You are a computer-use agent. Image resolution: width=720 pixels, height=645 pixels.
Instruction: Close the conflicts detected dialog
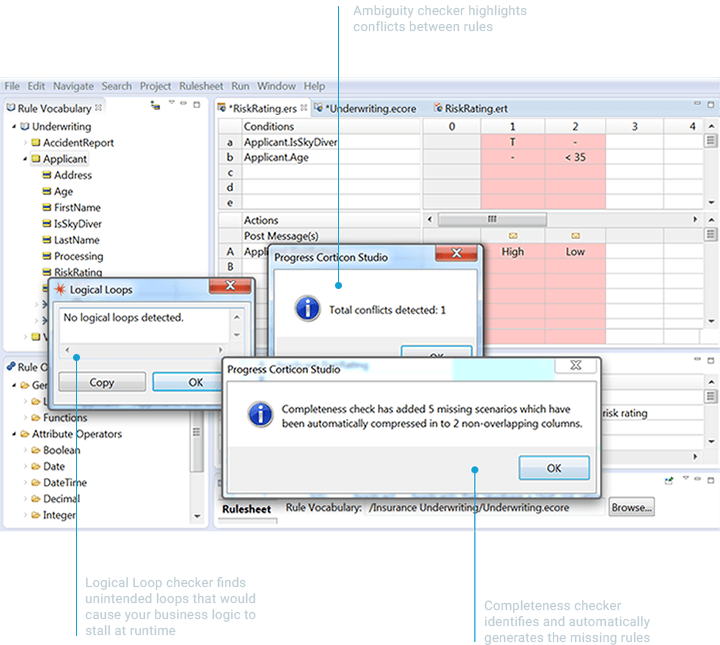pos(456,253)
